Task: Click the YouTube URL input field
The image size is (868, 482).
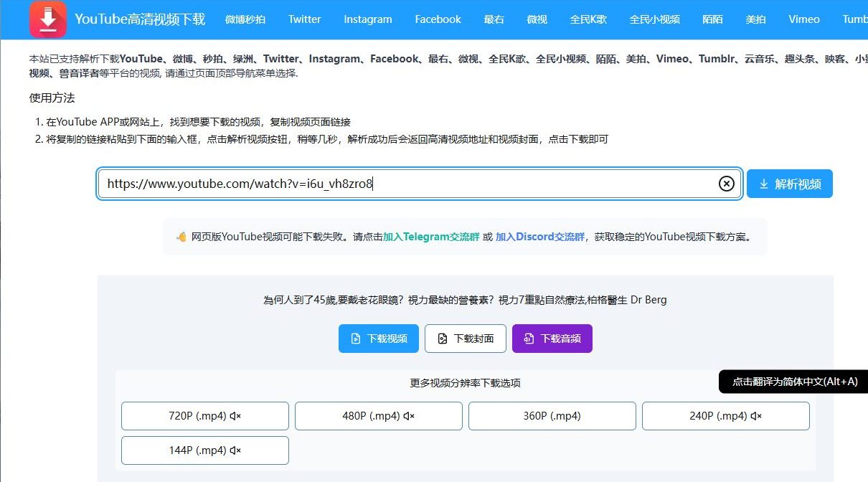Action: coord(409,184)
